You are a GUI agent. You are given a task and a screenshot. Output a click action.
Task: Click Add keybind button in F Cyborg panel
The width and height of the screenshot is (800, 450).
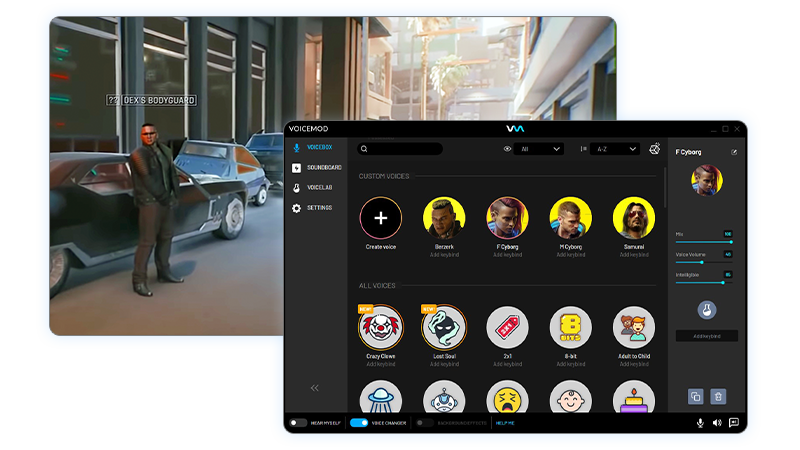(707, 336)
